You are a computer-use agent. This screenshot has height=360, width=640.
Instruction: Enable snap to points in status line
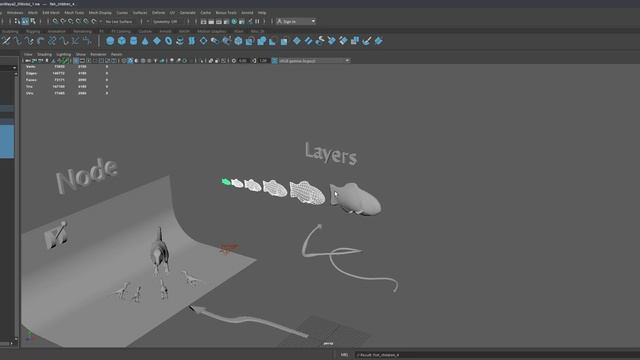tap(71, 21)
